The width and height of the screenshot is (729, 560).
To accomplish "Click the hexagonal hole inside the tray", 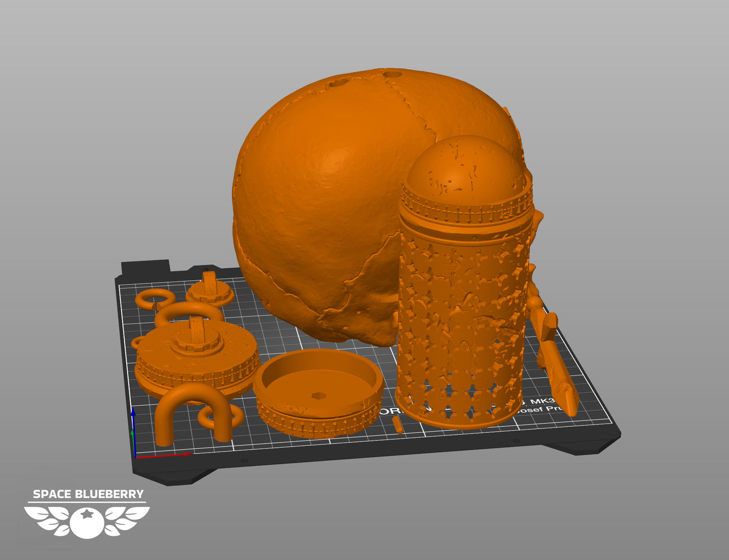I will click(x=317, y=396).
